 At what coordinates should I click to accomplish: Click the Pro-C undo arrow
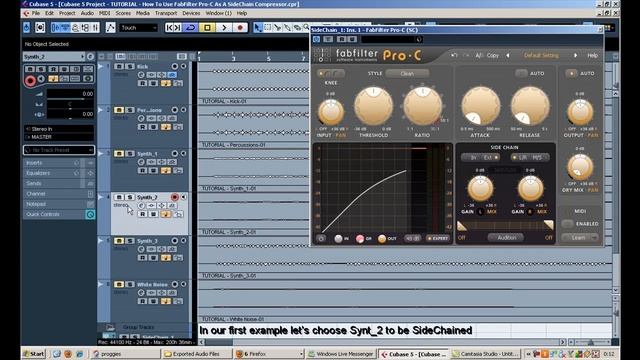(x=454, y=55)
